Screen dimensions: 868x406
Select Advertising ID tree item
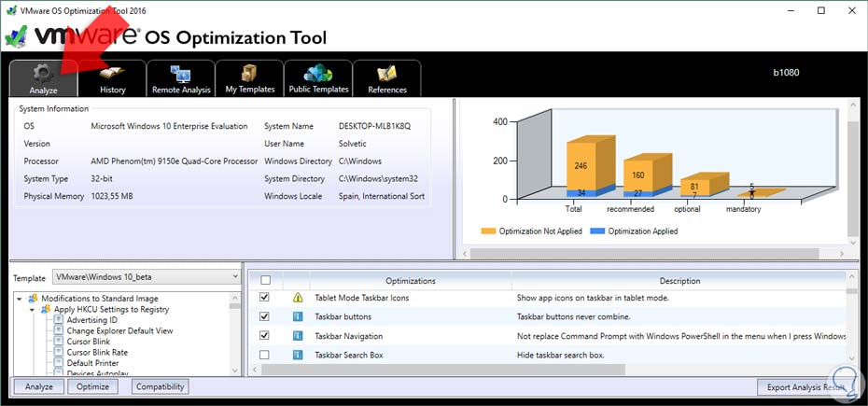tap(91, 320)
